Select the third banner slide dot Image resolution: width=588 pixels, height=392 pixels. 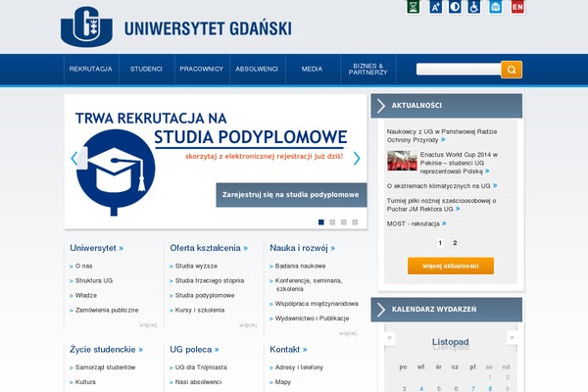pyautogui.click(x=344, y=222)
